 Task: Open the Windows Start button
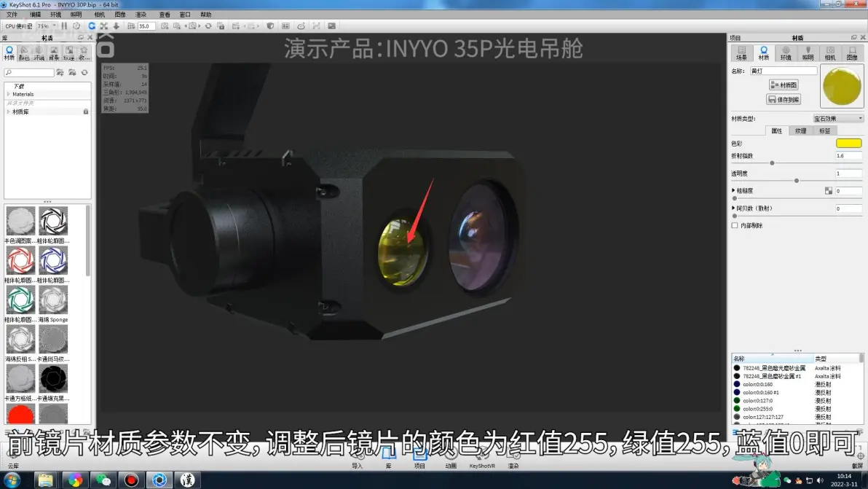(12, 480)
